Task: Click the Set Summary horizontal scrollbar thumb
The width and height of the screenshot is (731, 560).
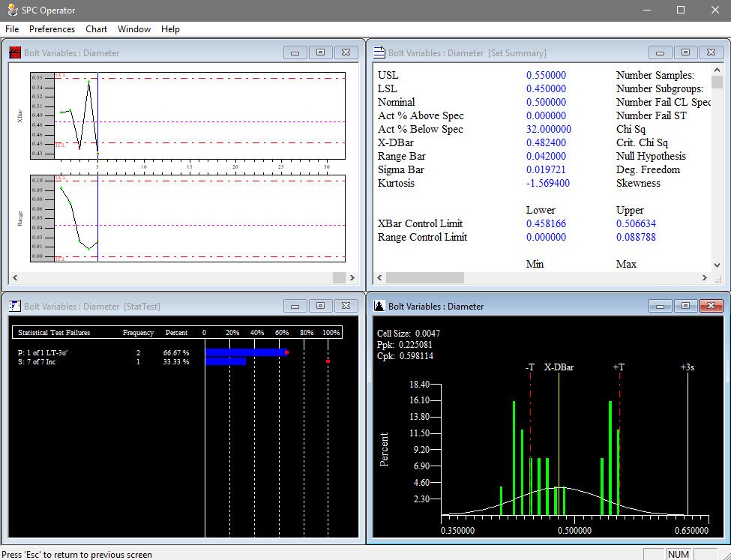Action: pyautogui.click(x=425, y=277)
